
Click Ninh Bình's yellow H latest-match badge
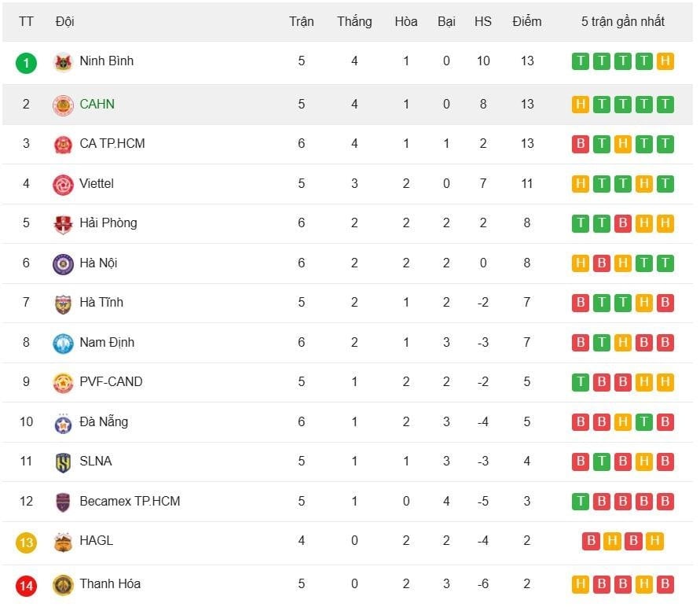pos(665,61)
